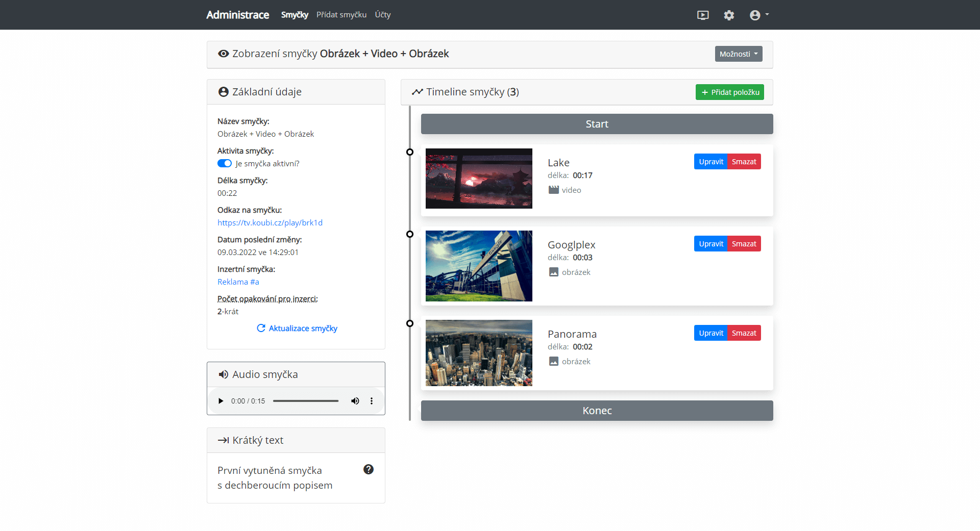Click the timeline chart icon
980x531 pixels.
[x=418, y=92]
